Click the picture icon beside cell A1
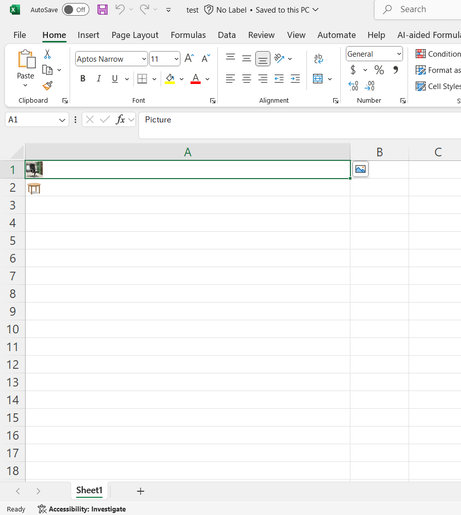This screenshot has width=461, height=515. pos(360,169)
